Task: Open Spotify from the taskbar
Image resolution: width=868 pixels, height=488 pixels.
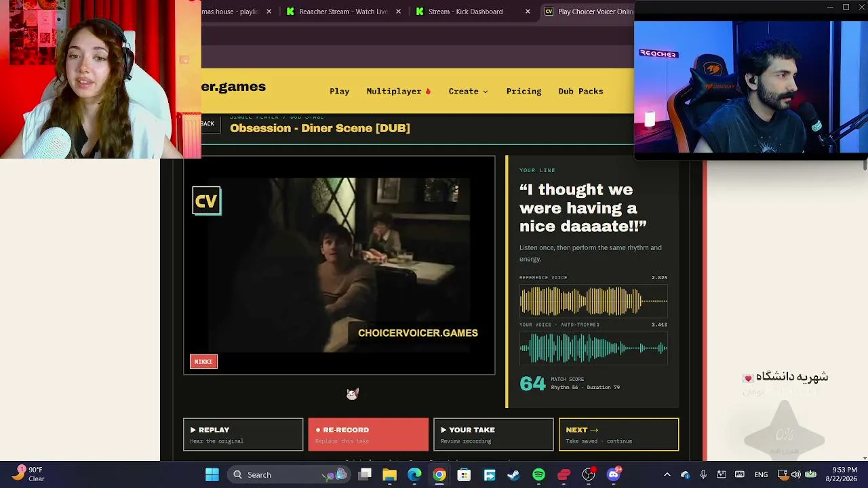Action: click(x=538, y=475)
